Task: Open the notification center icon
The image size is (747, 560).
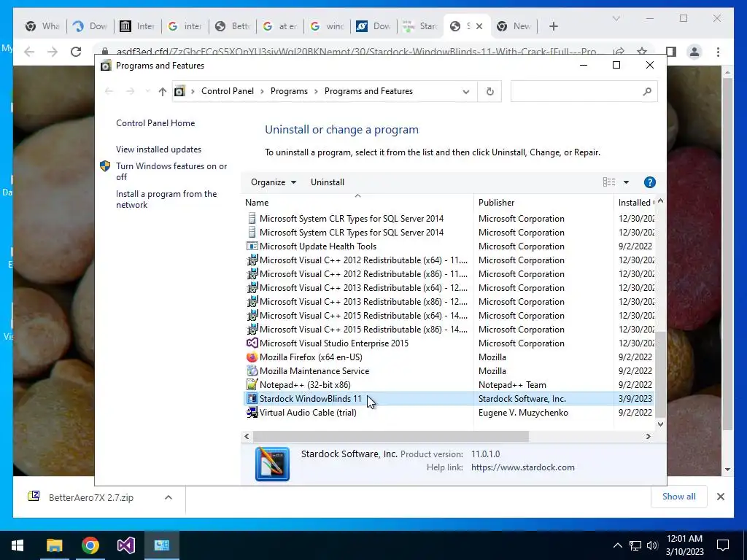Action: (723, 545)
